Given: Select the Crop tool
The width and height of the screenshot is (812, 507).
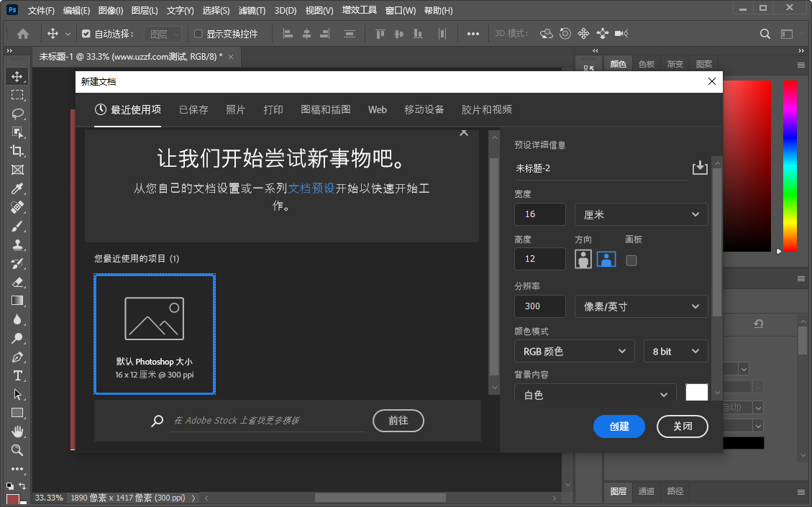Looking at the screenshot, I should (18, 151).
